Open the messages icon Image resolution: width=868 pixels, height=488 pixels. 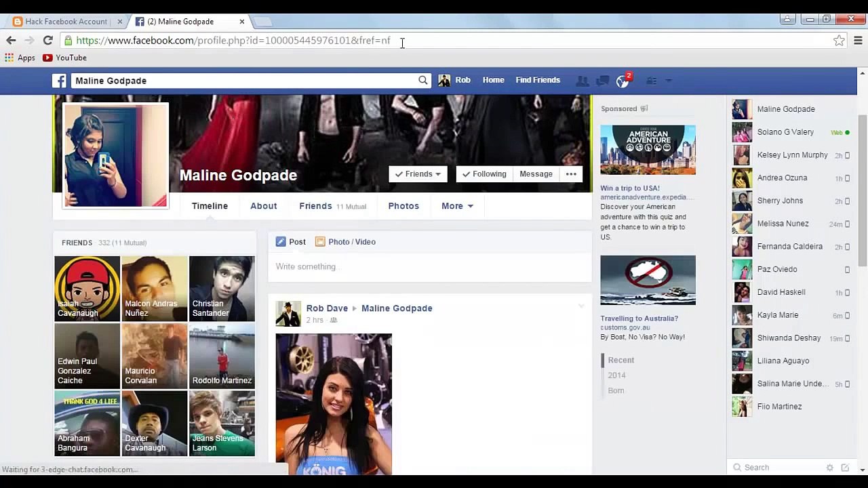tap(602, 81)
